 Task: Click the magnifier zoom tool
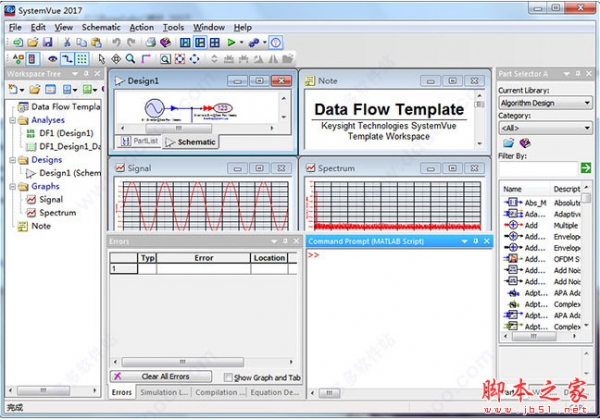[130, 59]
